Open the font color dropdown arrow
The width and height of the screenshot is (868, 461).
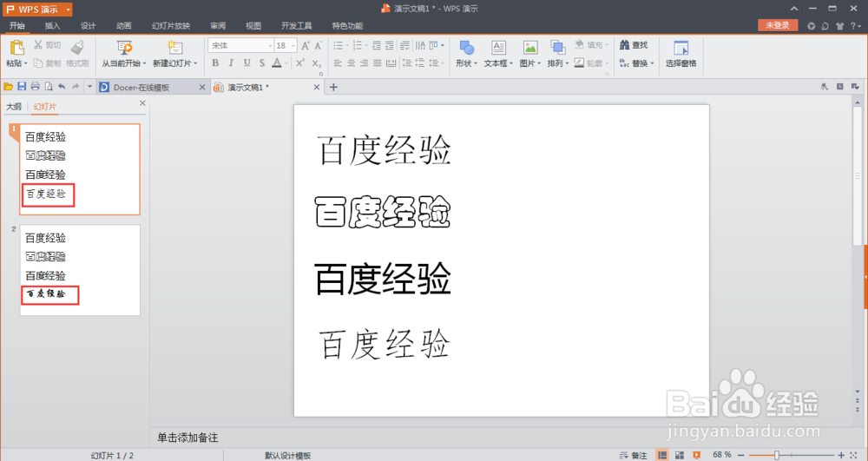(x=286, y=63)
